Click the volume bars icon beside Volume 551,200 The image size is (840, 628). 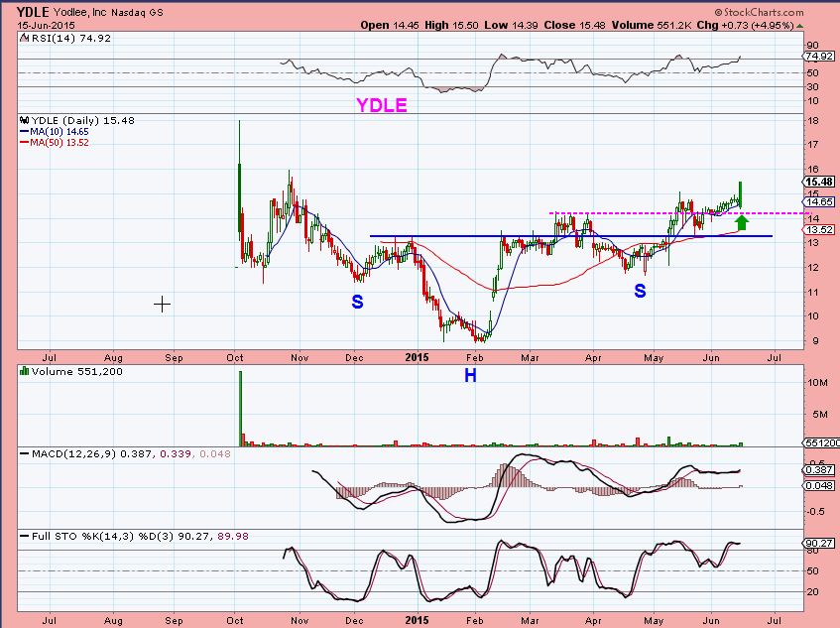(24, 371)
